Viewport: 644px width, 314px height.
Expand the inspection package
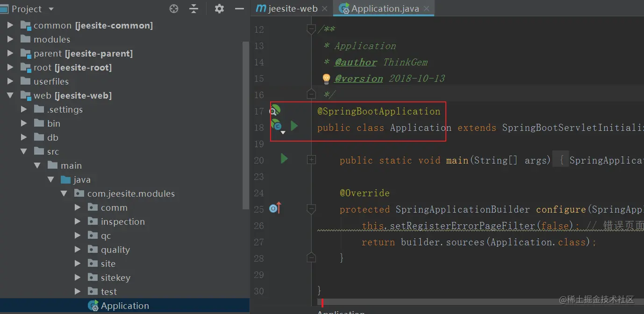(78, 221)
